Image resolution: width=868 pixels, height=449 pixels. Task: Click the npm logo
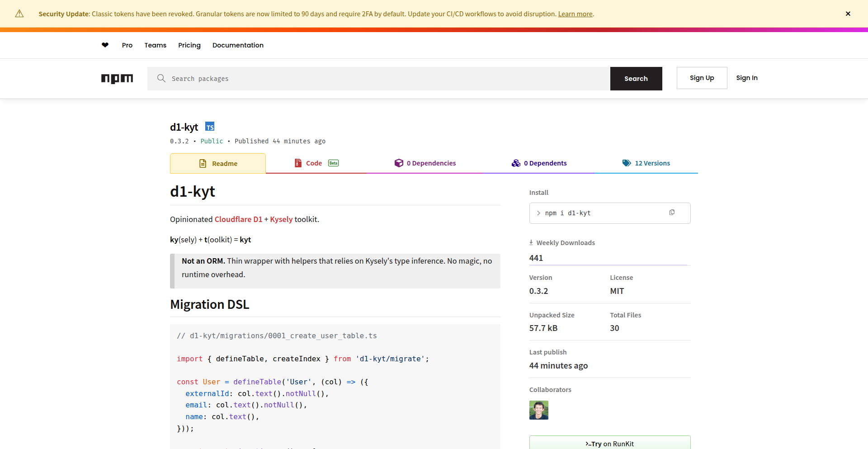point(117,79)
